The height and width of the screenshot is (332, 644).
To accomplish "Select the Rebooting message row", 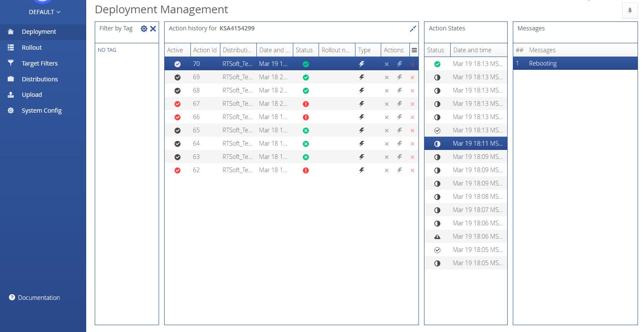I will pos(575,63).
